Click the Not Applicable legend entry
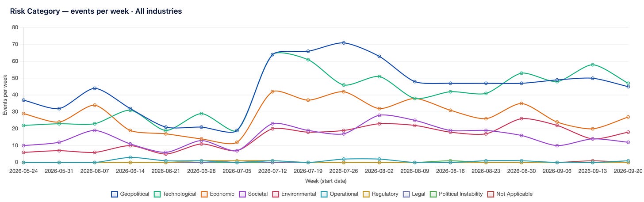Screen dimensions: 644x202 [510, 194]
